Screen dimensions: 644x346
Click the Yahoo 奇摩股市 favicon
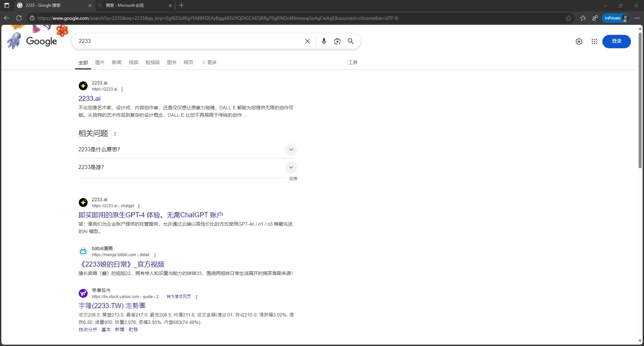click(83, 293)
